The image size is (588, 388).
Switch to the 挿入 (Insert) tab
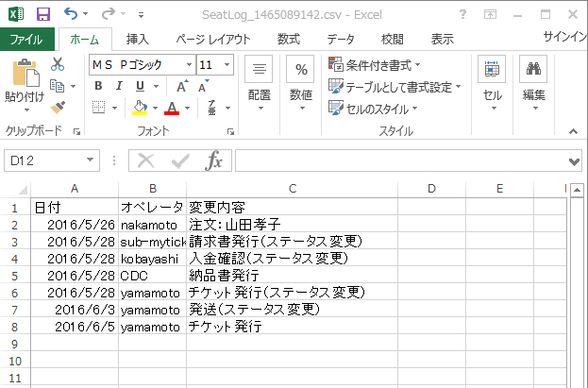138,39
